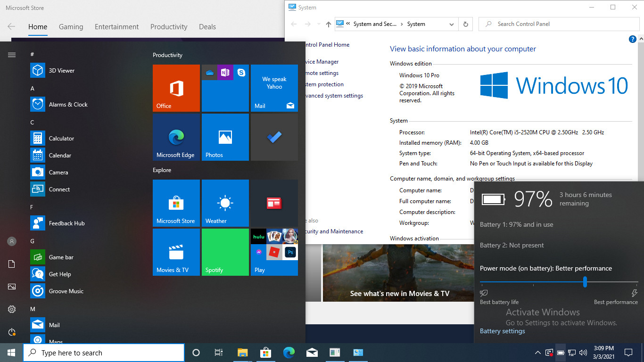Open Cortana circle on the taskbar
Screen dimensions: 644x362
[x=196, y=353]
